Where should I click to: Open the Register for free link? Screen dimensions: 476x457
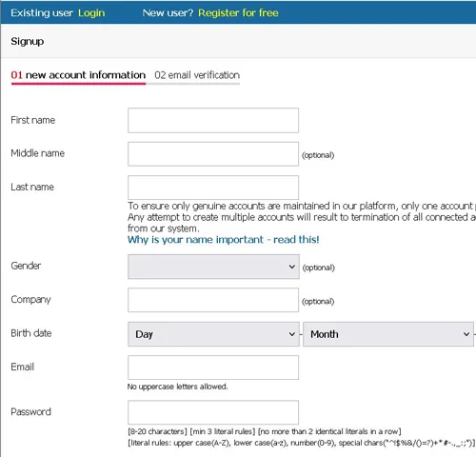click(238, 13)
